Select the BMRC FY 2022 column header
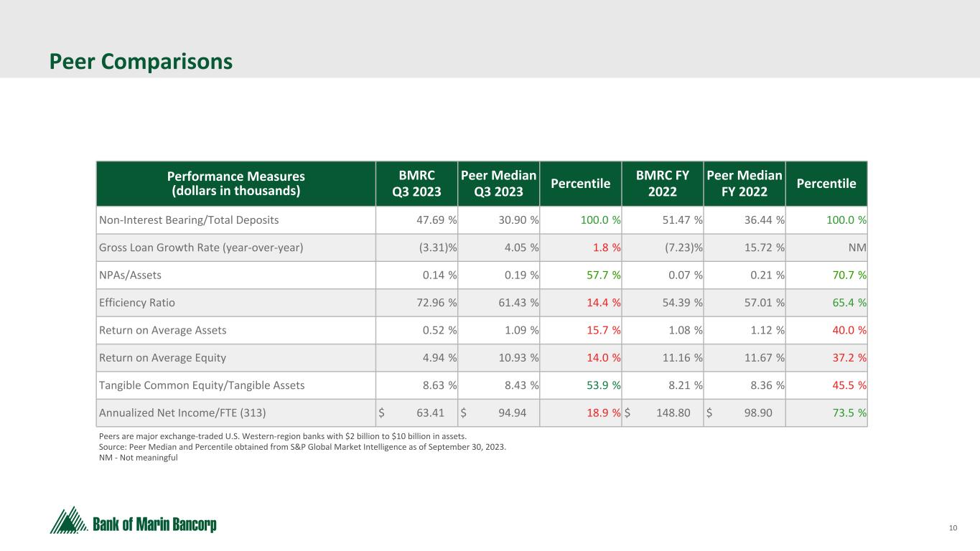 click(663, 184)
